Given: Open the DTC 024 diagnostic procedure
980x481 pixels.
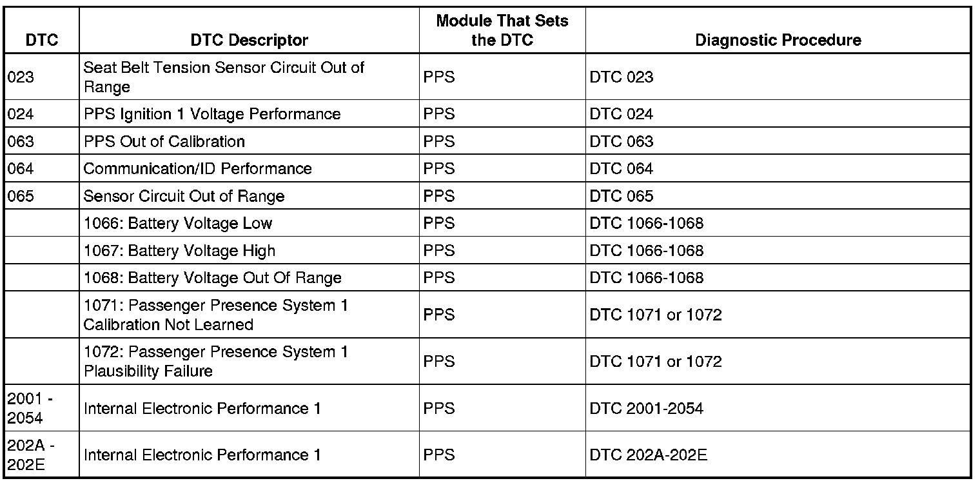Looking at the screenshot, I should coord(621,114).
